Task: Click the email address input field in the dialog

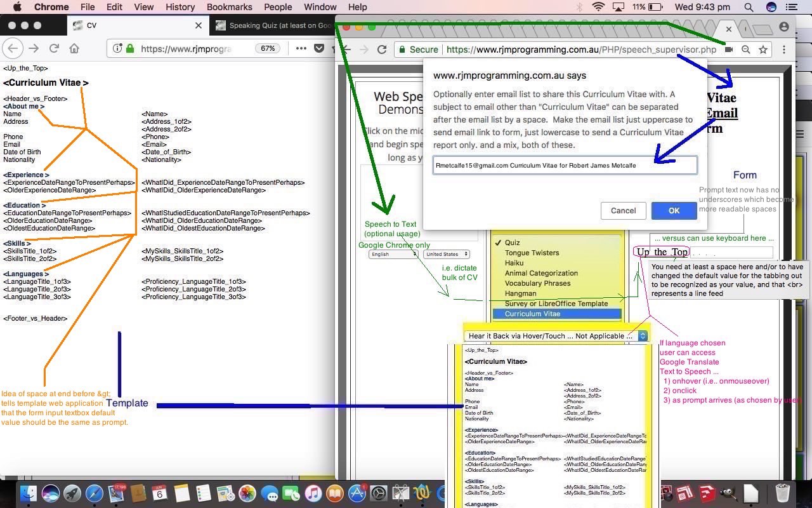Action: (565, 164)
